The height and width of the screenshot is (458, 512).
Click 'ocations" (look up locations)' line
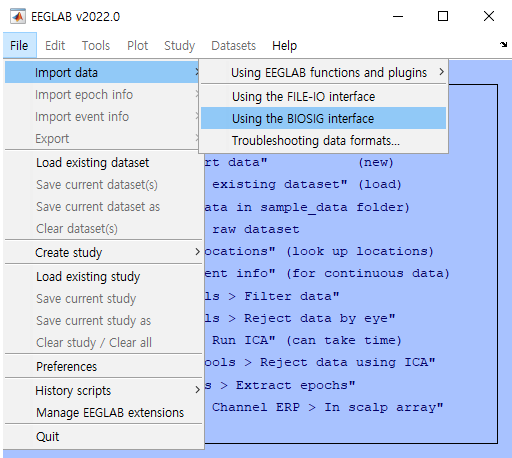pos(319,251)
